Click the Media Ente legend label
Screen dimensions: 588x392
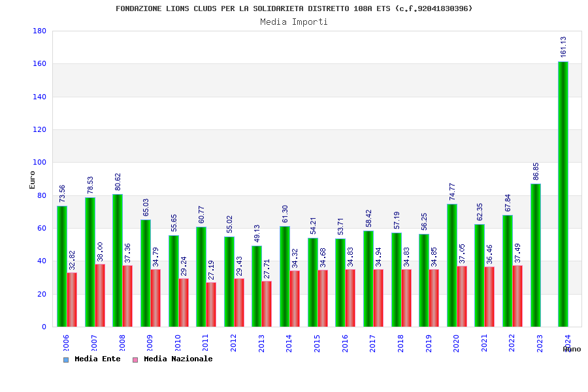(x=97, y=359)
